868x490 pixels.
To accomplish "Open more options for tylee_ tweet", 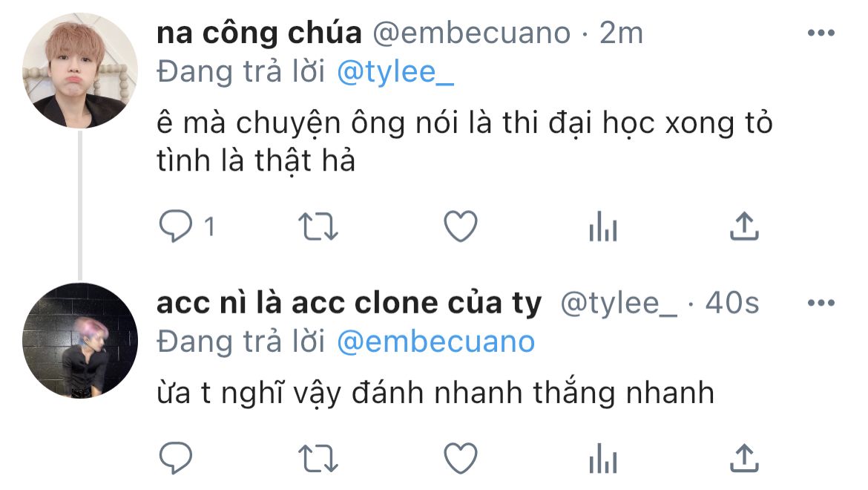I will [x=821, y=303].
